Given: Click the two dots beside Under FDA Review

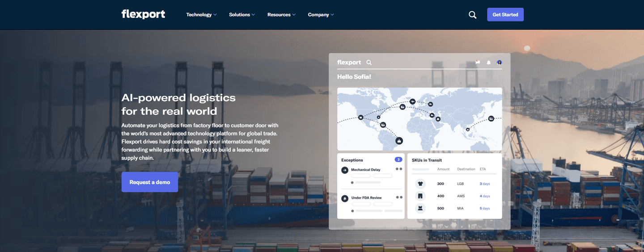Looking at the screenshot, I should [399, 197].
